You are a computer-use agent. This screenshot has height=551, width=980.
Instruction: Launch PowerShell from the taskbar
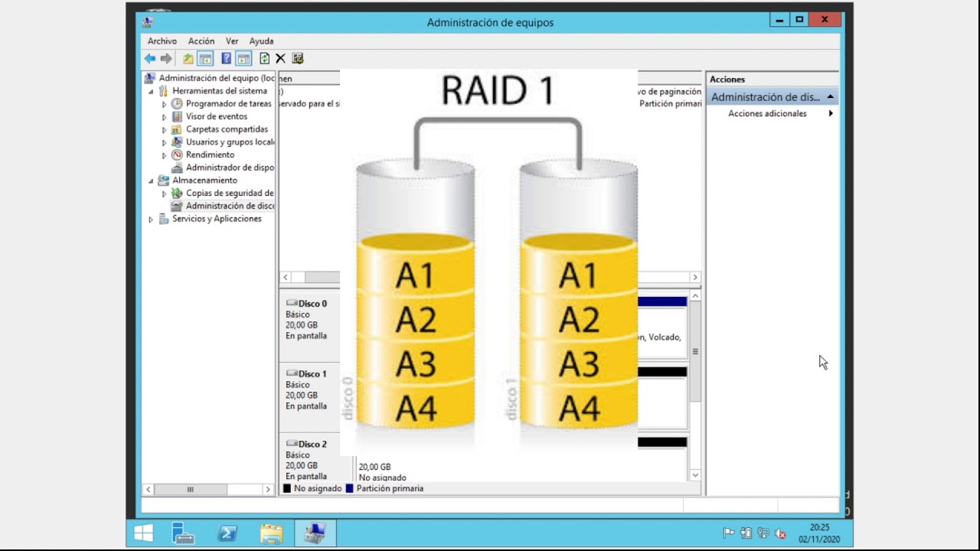pos(227,533)
